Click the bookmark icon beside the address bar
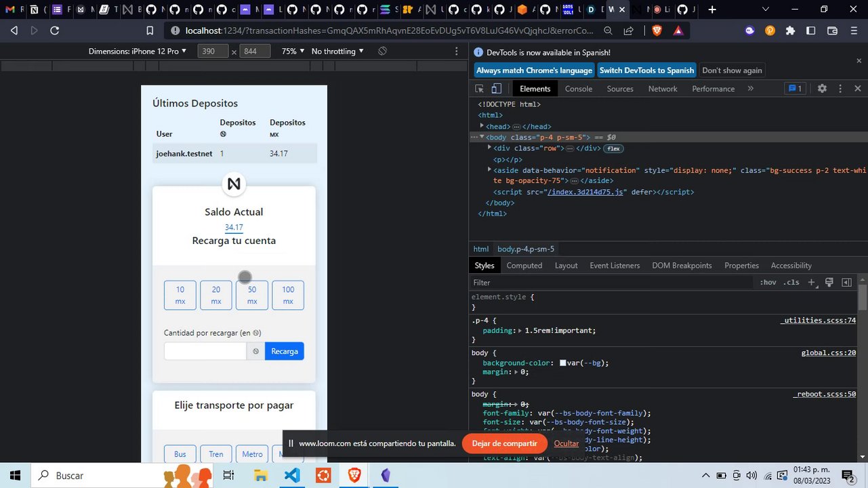The width and height of the screenshot is (868, 488). point(150,30)
